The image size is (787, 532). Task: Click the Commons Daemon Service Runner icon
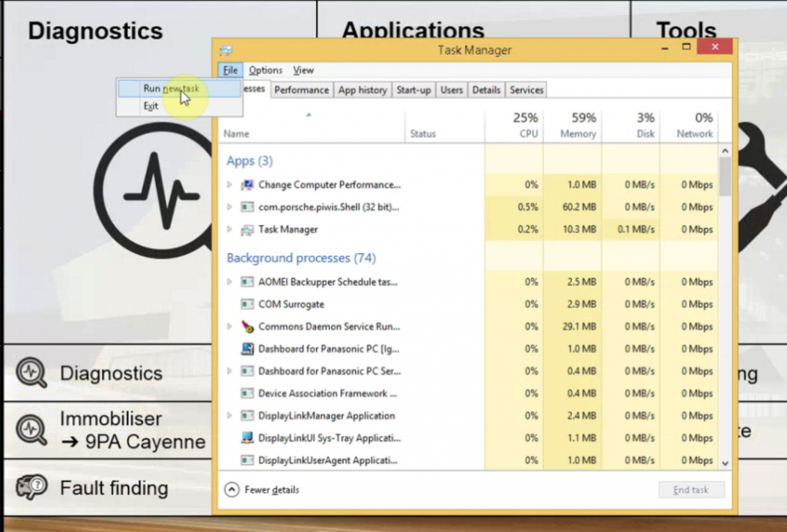click(x=247, y=326)
